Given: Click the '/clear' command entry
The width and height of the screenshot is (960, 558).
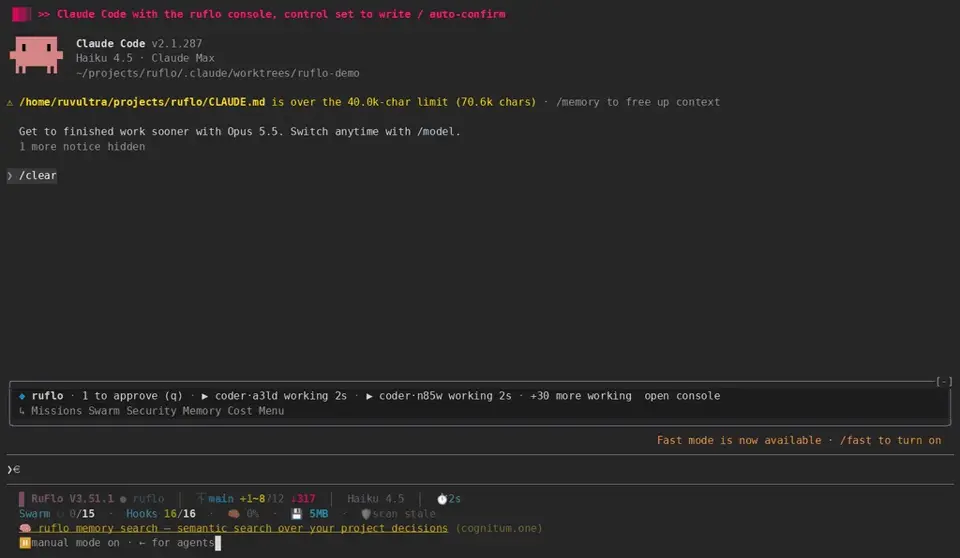Looking at the screenshot, I should [37, 176].
